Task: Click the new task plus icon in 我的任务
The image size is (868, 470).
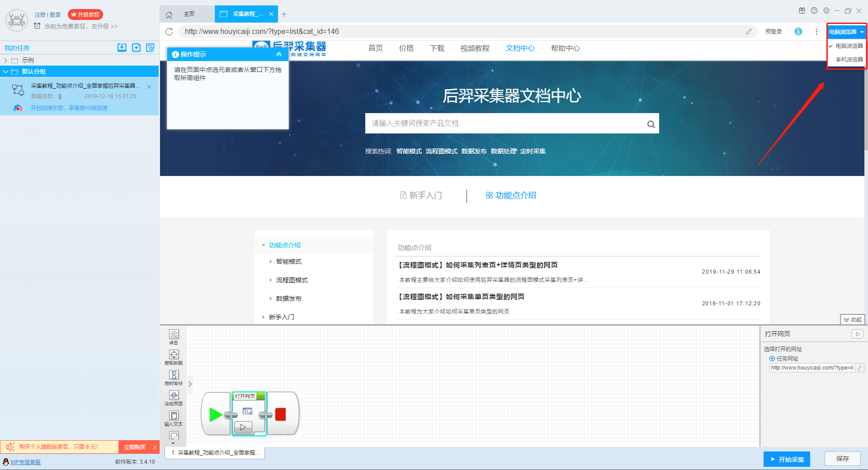Action: [136, 47]
